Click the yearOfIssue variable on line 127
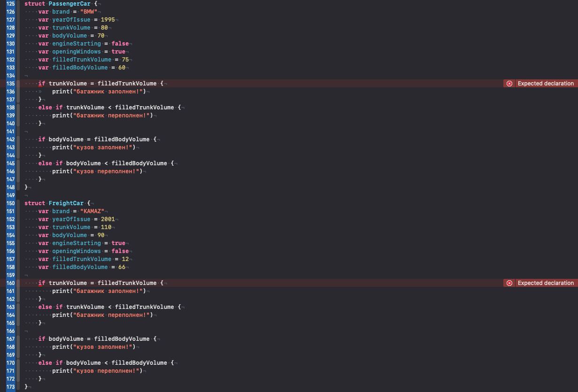 click(x=71, y=20)
